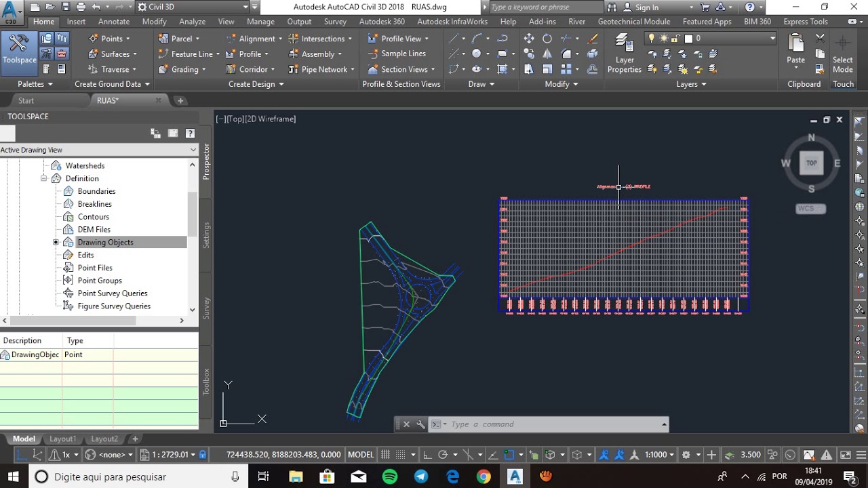Collapse the Definition tree node
This screenshot has height=488, width=868.
tap(44, 178)
